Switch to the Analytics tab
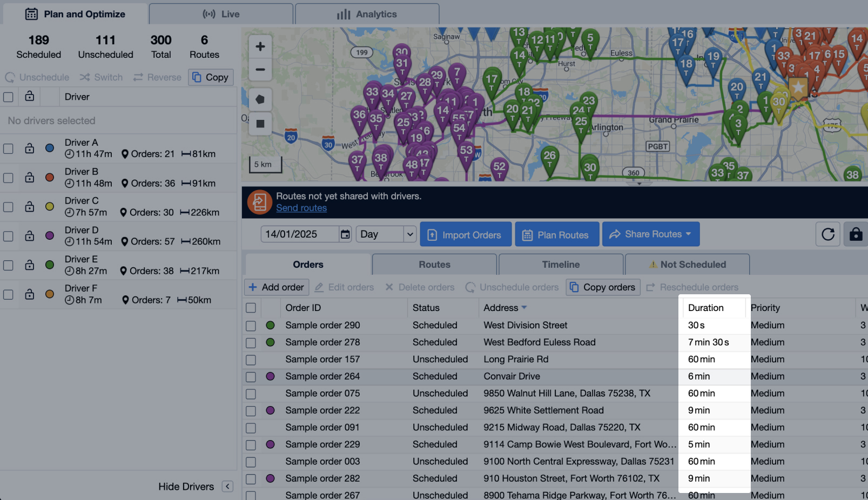The width and height of the screenshot is (868, 500). [367, 14]
